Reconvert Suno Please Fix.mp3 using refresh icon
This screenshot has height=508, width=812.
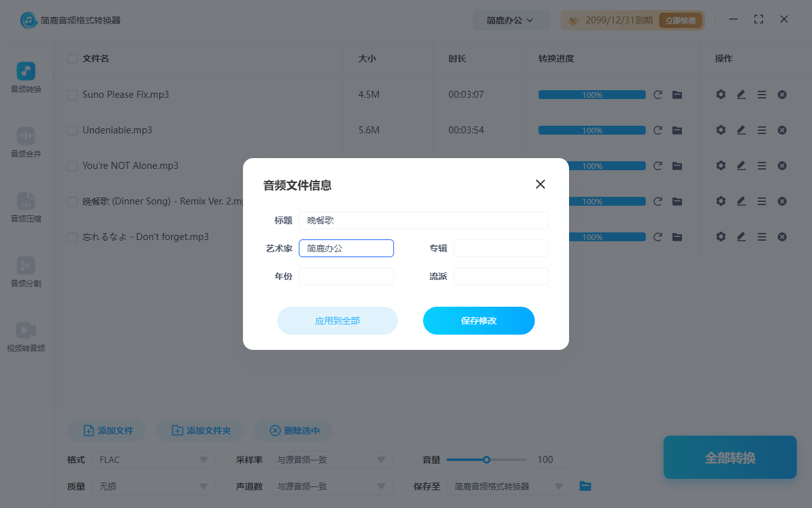point(658,94)
